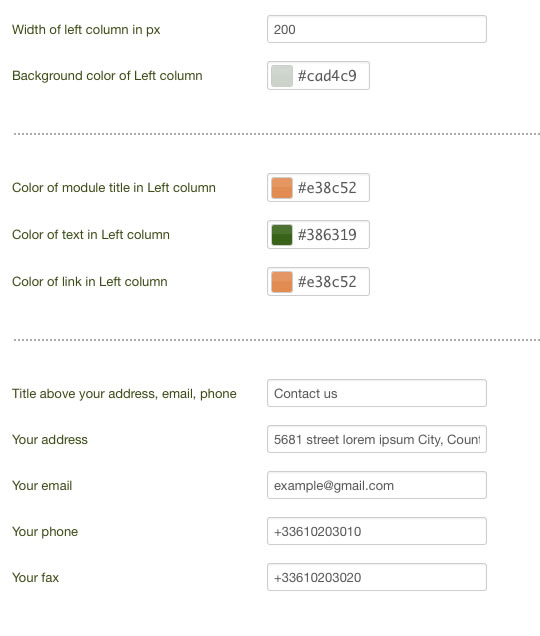Click the Width of left column field
Image resolution: width=540 pixels, height=636 pixels.
[376, 29]
